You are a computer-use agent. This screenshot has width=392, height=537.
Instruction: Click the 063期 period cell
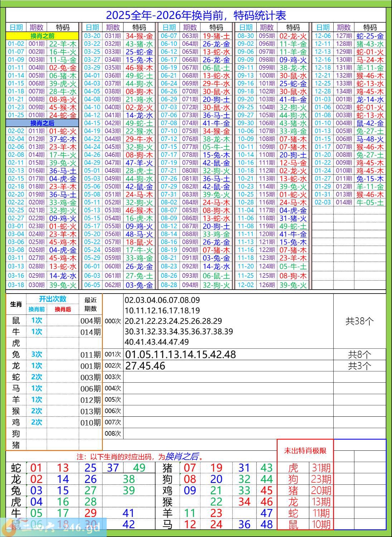[x=190, y=36]
